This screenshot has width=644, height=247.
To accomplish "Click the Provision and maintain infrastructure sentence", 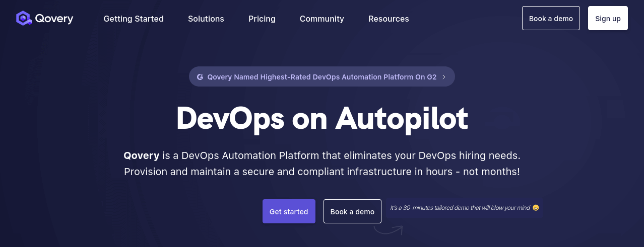I will click(x=321, y=172).
